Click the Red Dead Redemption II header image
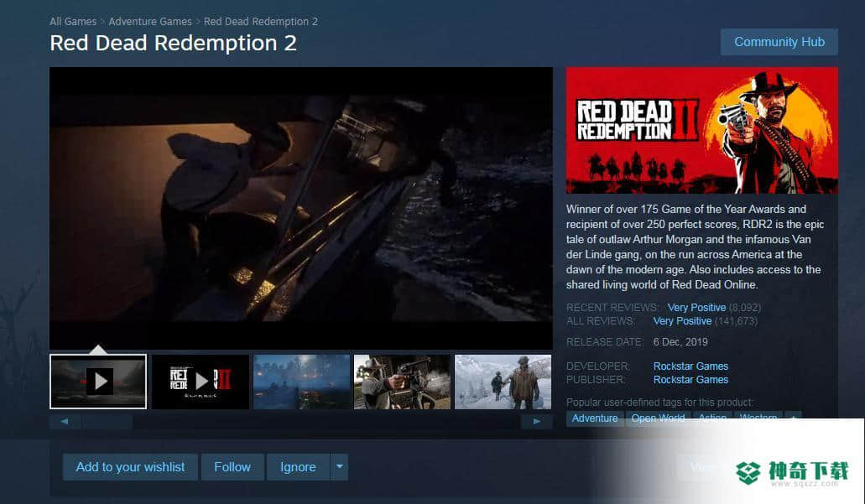 pyautogui.click(x=701, y=130)
